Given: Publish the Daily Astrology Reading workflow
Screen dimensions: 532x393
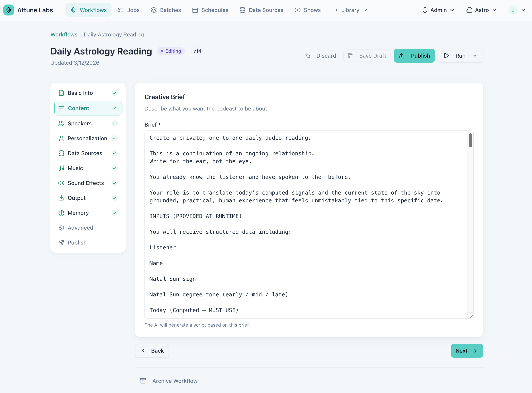Looking at the screenshot, I should point(414,56).
